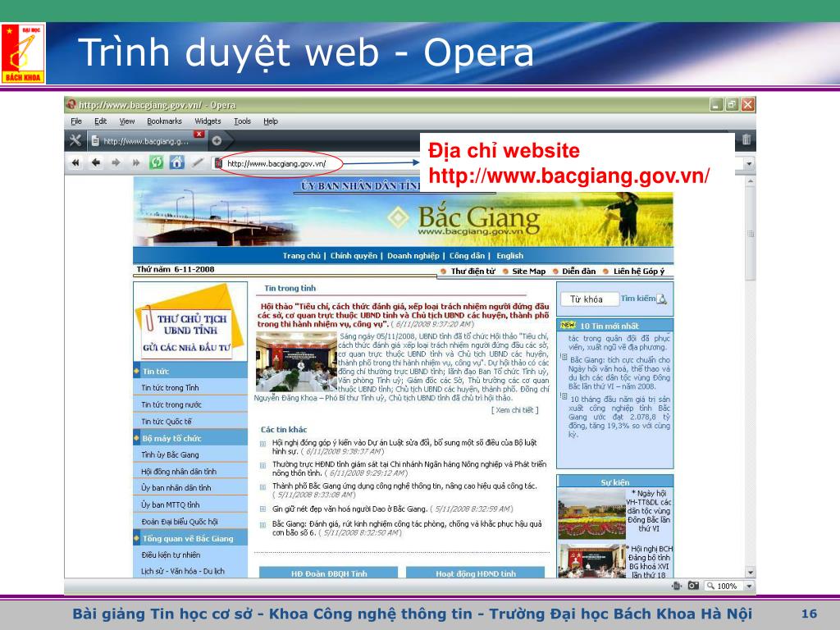Viewport: 840px width, 630px height.
Task: Reload the page with green Reload icon
Action: (156, 162)
